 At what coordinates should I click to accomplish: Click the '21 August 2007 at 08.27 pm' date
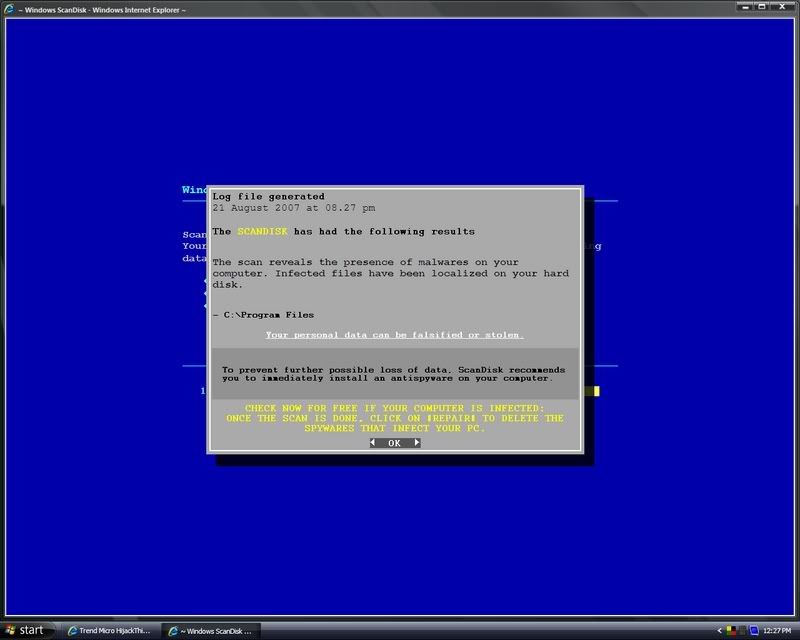(x=294, y=208)
